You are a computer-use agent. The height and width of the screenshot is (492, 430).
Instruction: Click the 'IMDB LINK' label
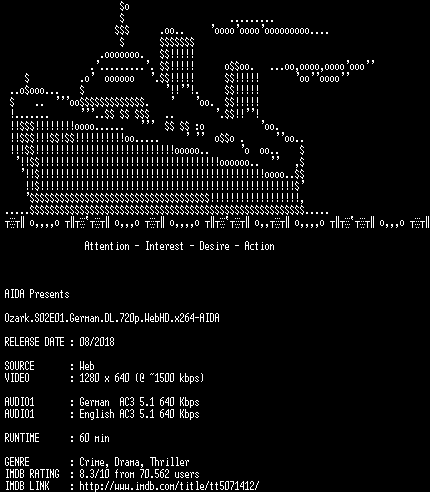[27, 486]
